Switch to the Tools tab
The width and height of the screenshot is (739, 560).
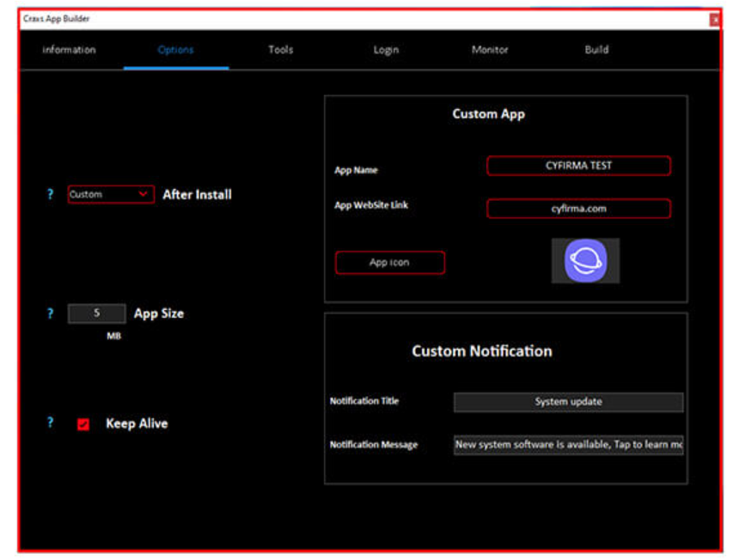click(x=280, y=50)
